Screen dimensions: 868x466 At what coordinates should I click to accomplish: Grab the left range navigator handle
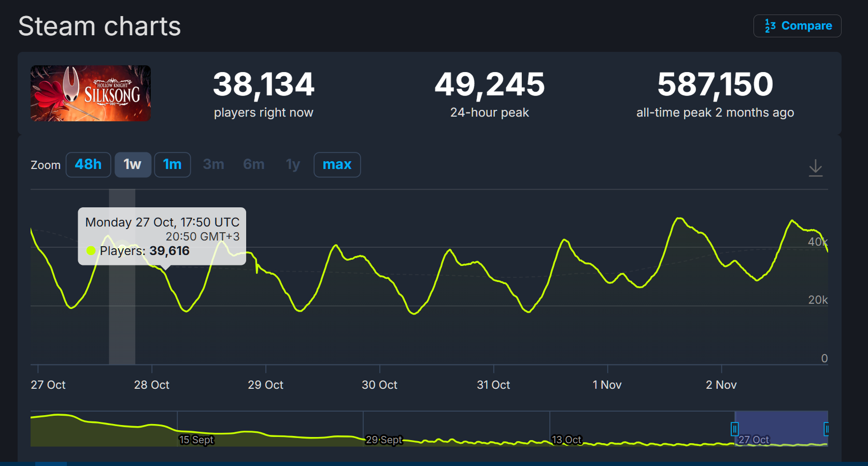(x=734, y=429)
